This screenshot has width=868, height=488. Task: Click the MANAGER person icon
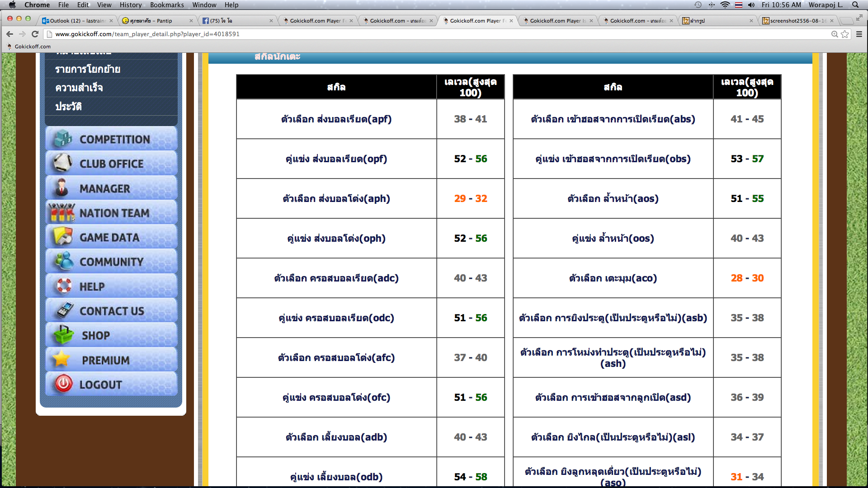point(62,188)
